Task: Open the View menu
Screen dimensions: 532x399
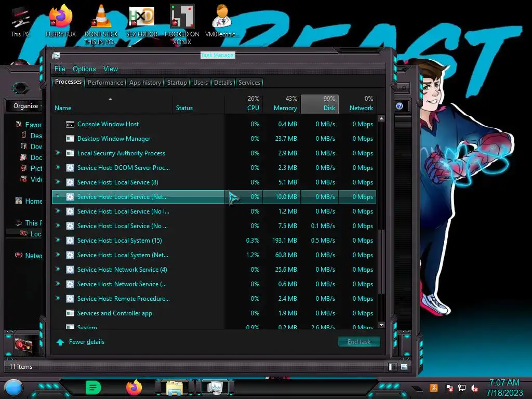Action: [x=111, y=69]
